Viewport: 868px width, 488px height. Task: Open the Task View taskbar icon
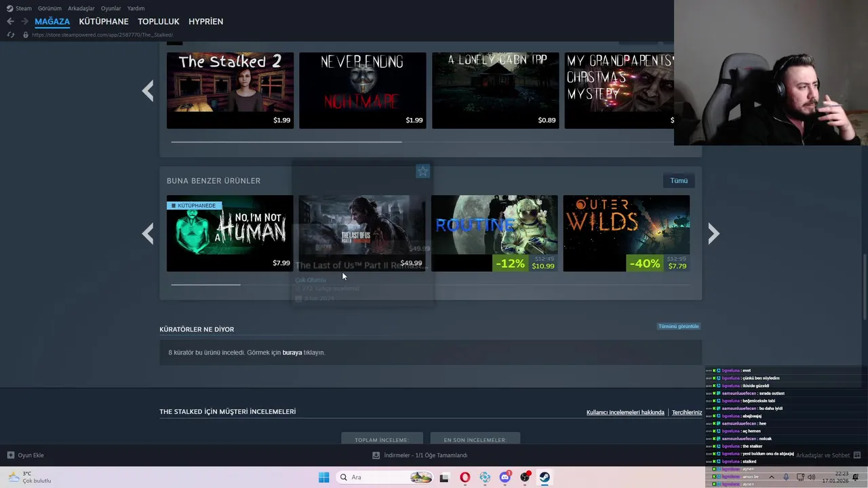[444, 477]
